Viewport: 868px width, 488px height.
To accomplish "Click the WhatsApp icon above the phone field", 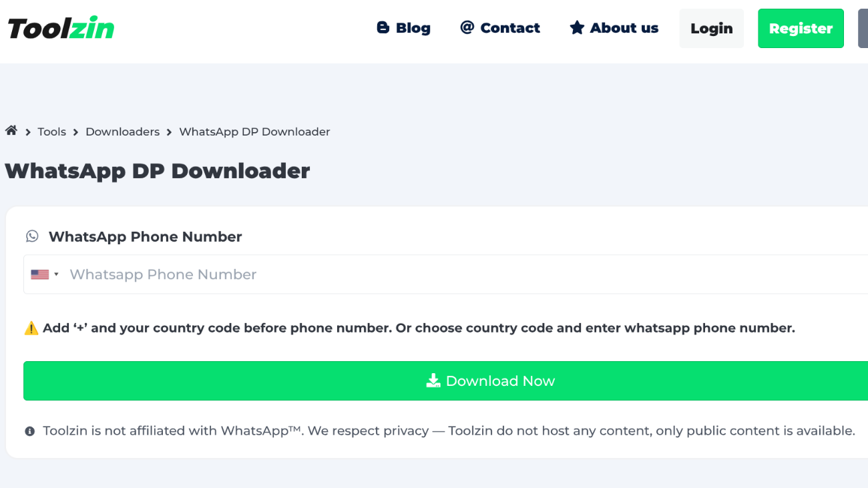I will (x=33, y=236).
